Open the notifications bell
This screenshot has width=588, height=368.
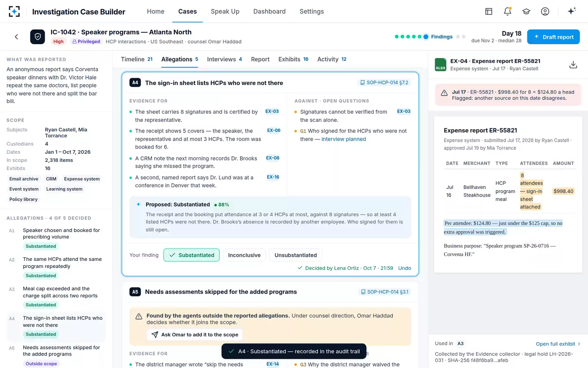coord(508,11)
